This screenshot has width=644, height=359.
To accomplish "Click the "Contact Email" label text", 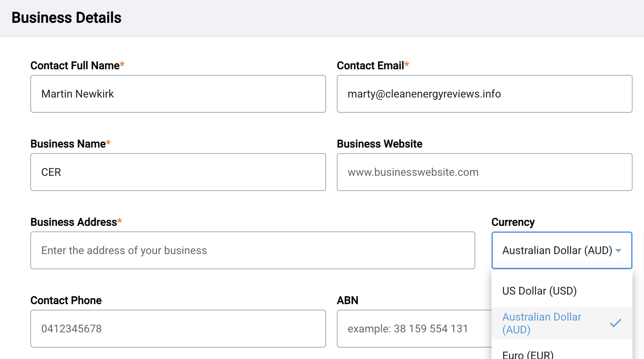I will tap(370, 65).
